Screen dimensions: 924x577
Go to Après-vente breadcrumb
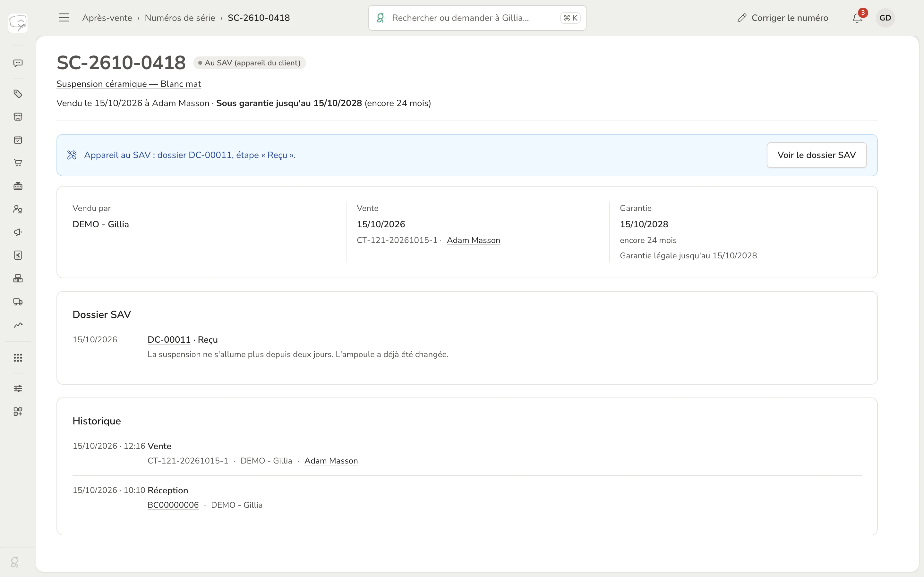(107, 18)
